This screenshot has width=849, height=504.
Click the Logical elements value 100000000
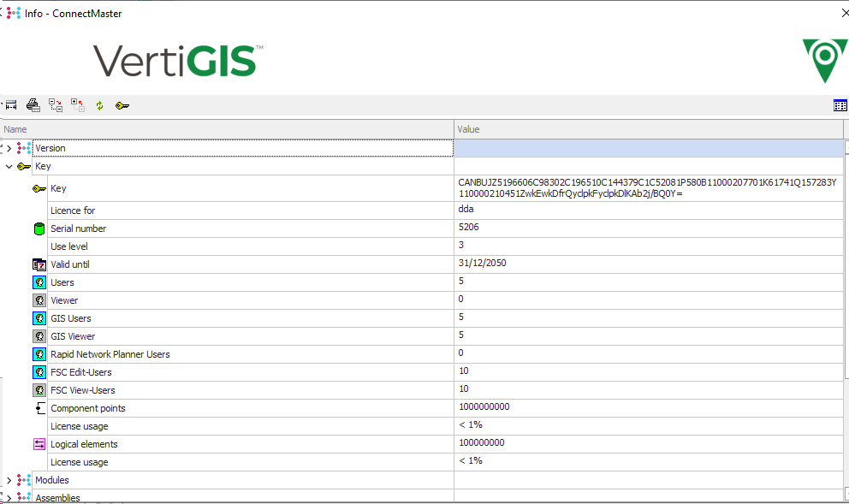[x=481, y=443]
